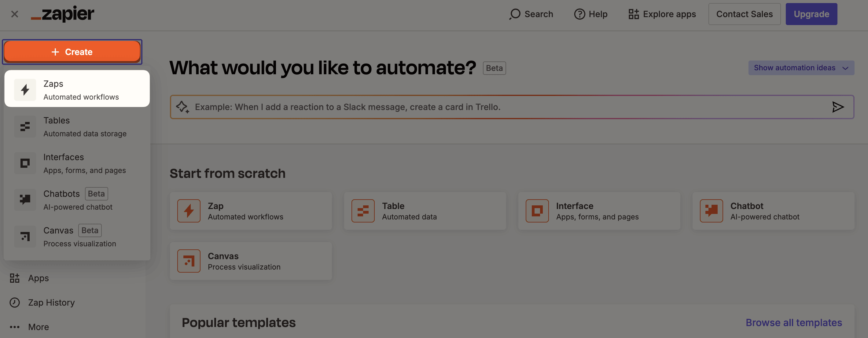Click the chevron on Show automation ideas
This screenshot has width=868, height=338.
click(x=845, y=68)
